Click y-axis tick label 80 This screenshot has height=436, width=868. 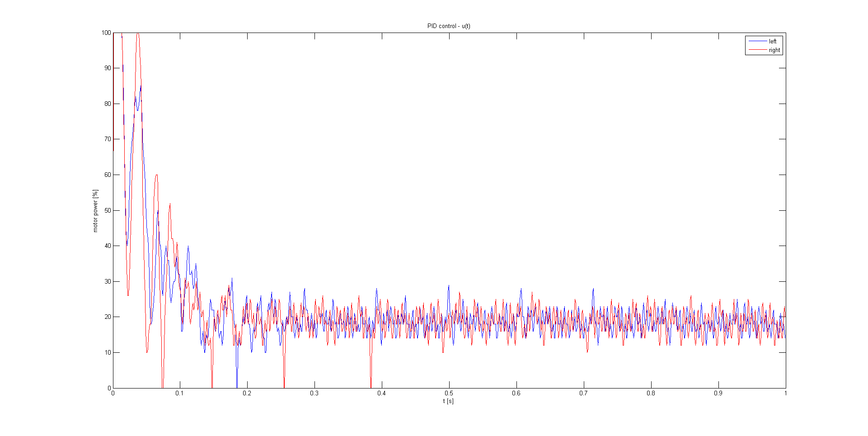108,104
